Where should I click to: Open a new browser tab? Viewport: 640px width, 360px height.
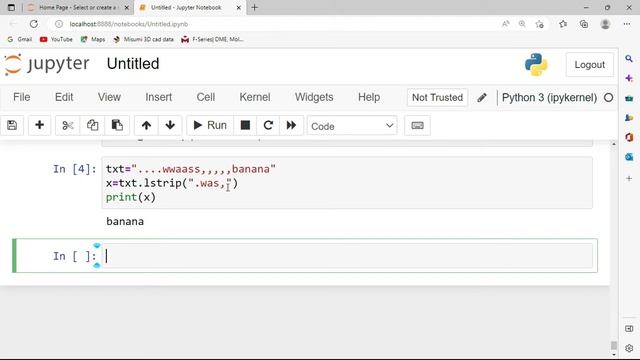click(254, 7)
